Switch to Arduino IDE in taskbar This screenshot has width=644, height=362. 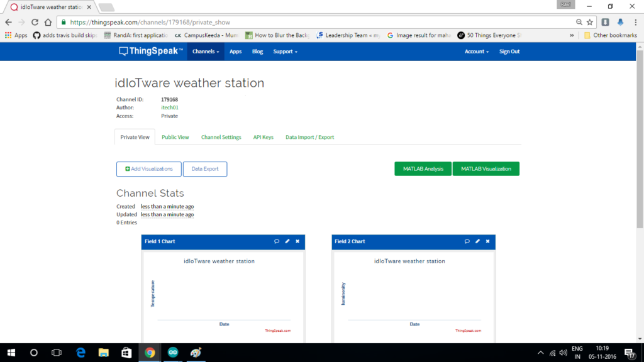(x=173, y=353)
